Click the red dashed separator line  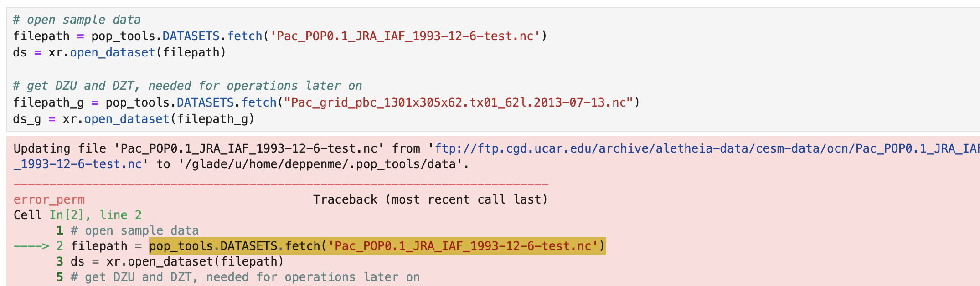(281, 184)
